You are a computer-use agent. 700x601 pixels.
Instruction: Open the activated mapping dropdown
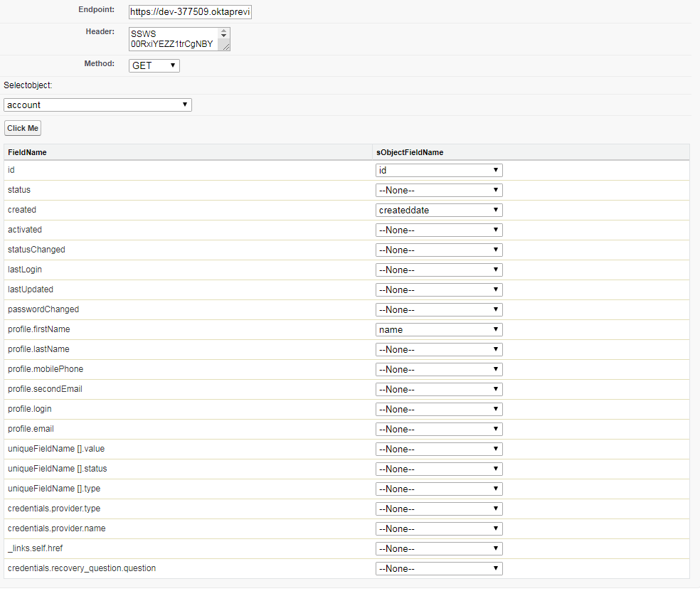[438, 230]
